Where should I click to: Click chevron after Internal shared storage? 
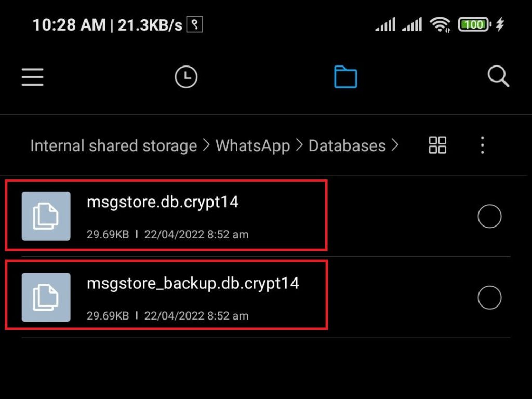[x=206, y=145]
